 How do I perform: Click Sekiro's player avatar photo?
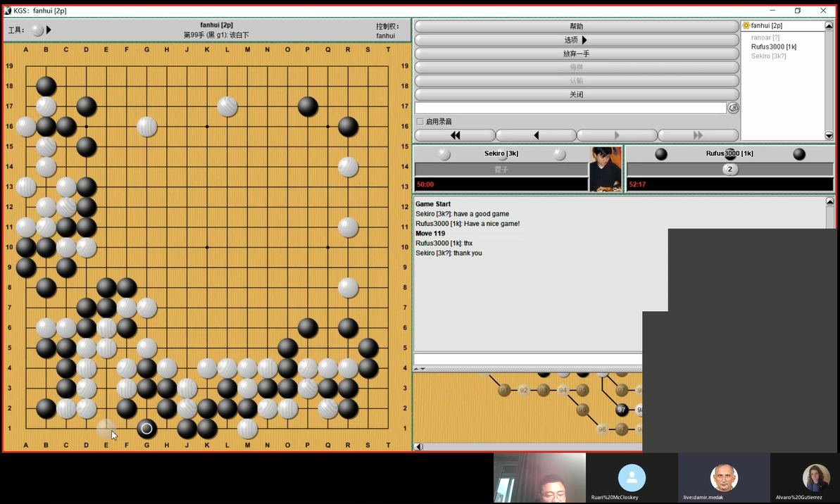click(606, 169)
